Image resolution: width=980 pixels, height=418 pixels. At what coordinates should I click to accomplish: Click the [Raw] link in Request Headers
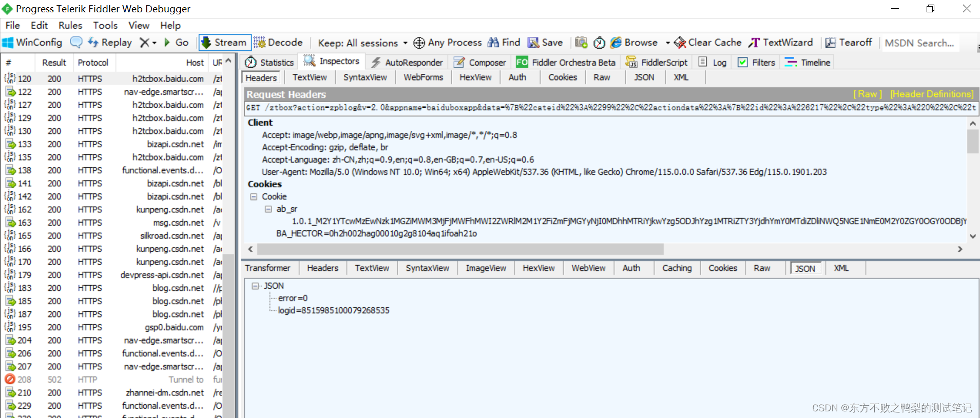click(x=868, y=94)
